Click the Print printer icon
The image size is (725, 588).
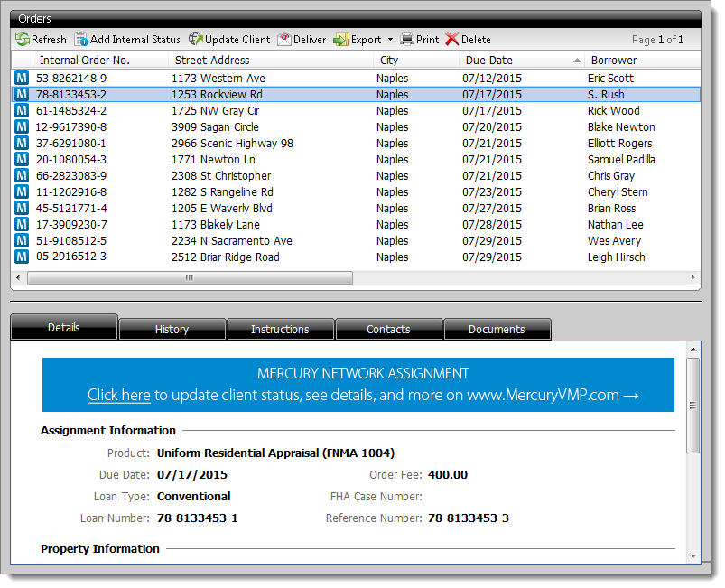(x=407, y=40)
